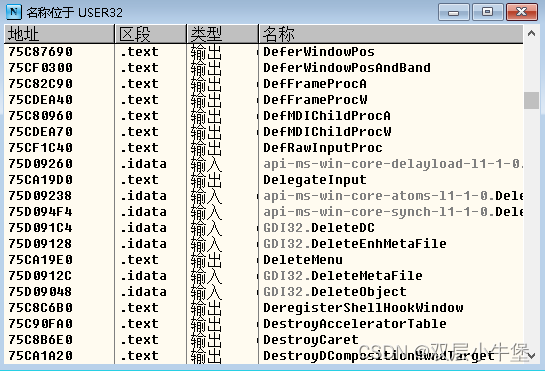
Task: Select the GDI32.DeleteObject entry
Action: click(335, 292)
